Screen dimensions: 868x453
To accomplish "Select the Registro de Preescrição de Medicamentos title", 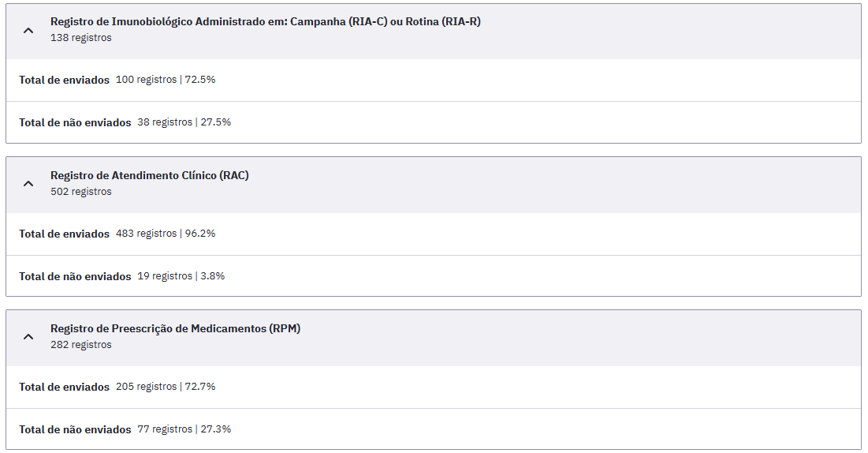I will [176, 328].
